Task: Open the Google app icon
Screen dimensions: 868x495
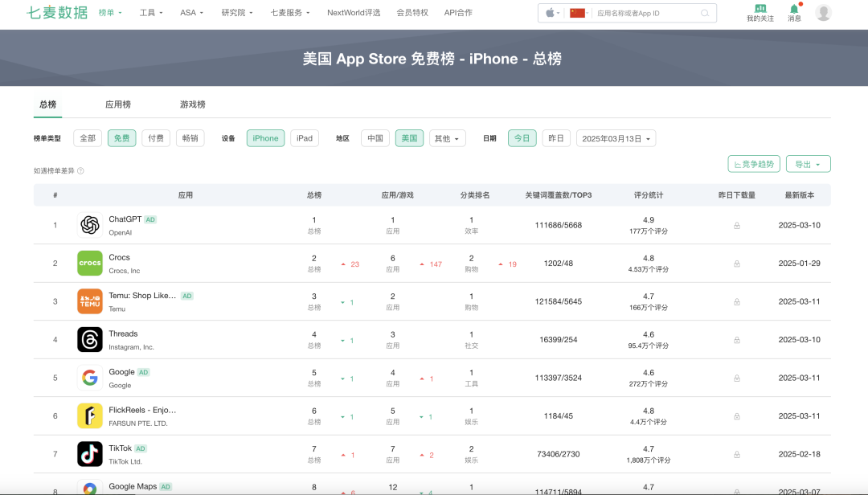Action: tap(90, 378)
